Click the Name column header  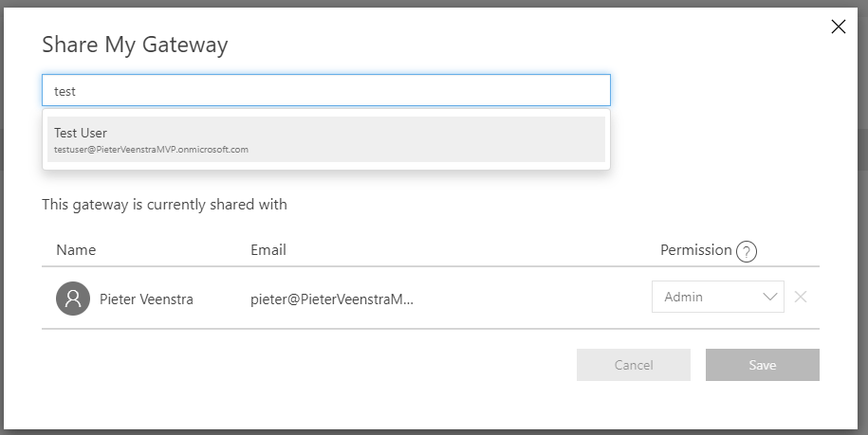coord(76,250)
